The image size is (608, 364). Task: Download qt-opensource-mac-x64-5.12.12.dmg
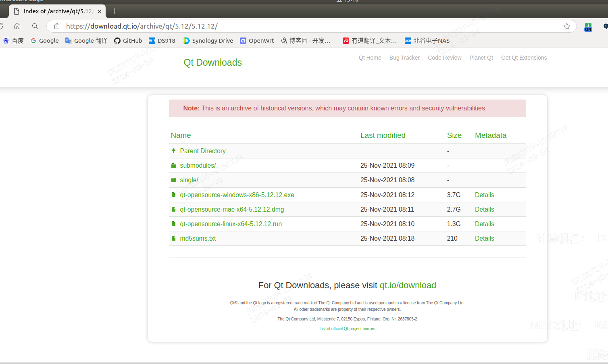click(x=232, y=209)
